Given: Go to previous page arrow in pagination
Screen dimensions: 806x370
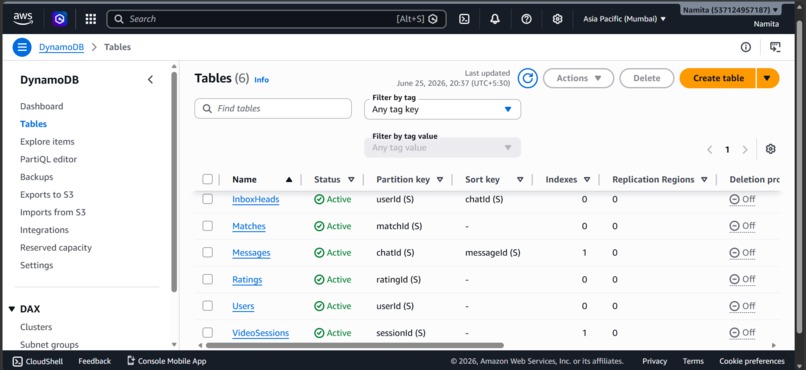Looking at the screenshot, I should (x=709, y=150).
